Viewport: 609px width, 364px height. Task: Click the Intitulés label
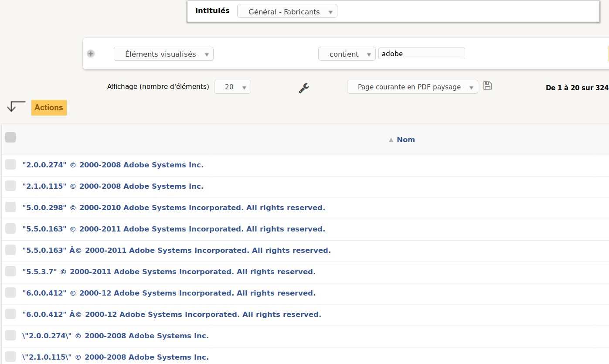(212, 10)
